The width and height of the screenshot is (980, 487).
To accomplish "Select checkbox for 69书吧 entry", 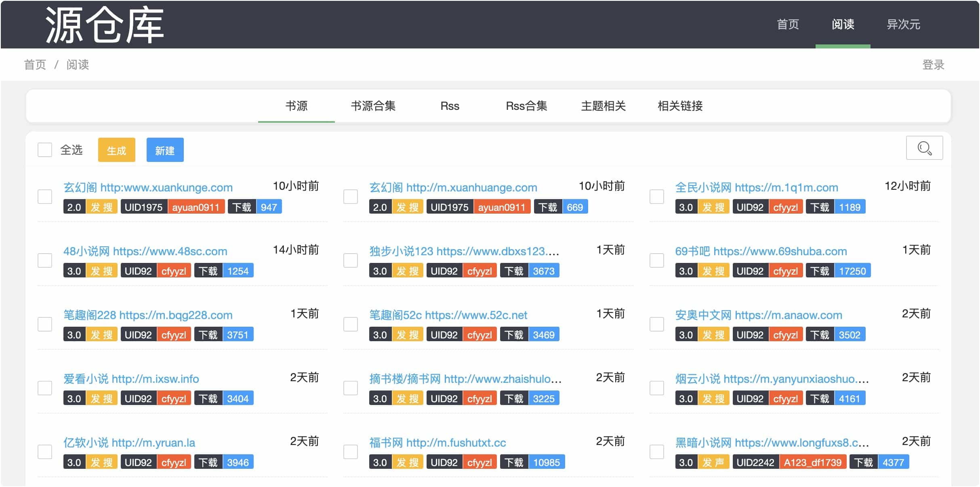I will (x=656, y=260).
